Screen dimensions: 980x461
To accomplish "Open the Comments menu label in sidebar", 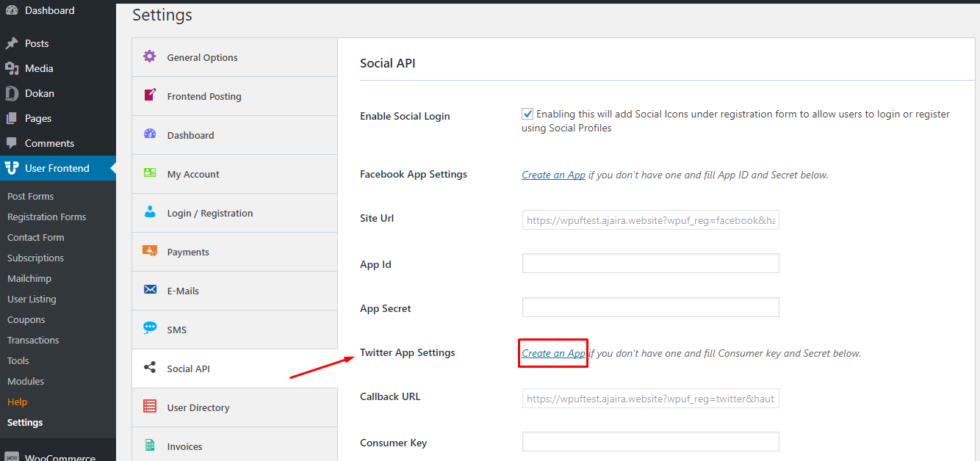I will point(49,143).
